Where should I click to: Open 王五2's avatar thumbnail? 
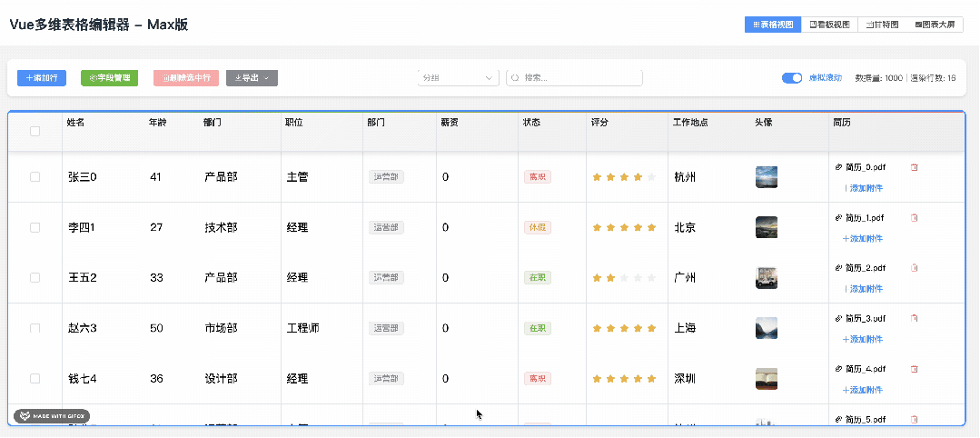767,278
